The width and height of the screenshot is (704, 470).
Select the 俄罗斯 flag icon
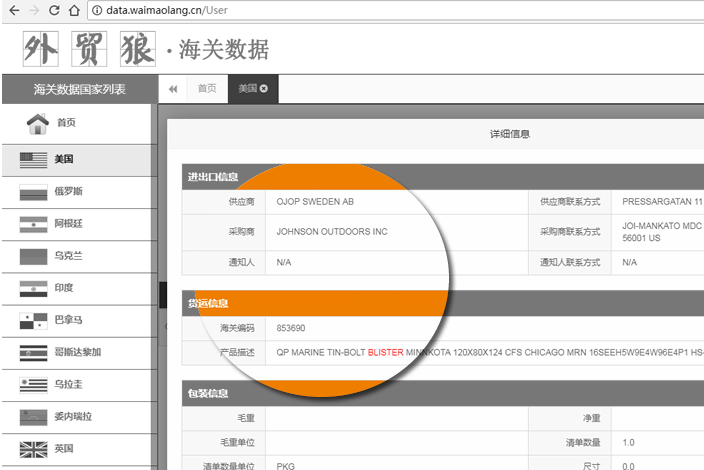(x=33, y=191)
